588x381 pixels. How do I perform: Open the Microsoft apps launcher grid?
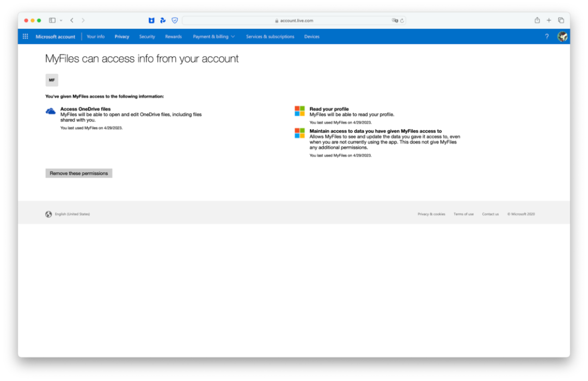coord(26,37)
